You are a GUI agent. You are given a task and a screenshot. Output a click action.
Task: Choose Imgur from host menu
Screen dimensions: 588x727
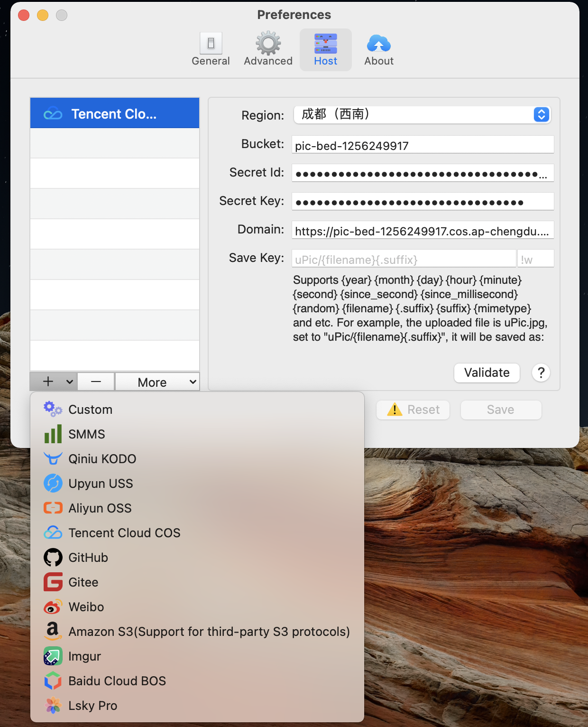point(197,656)
